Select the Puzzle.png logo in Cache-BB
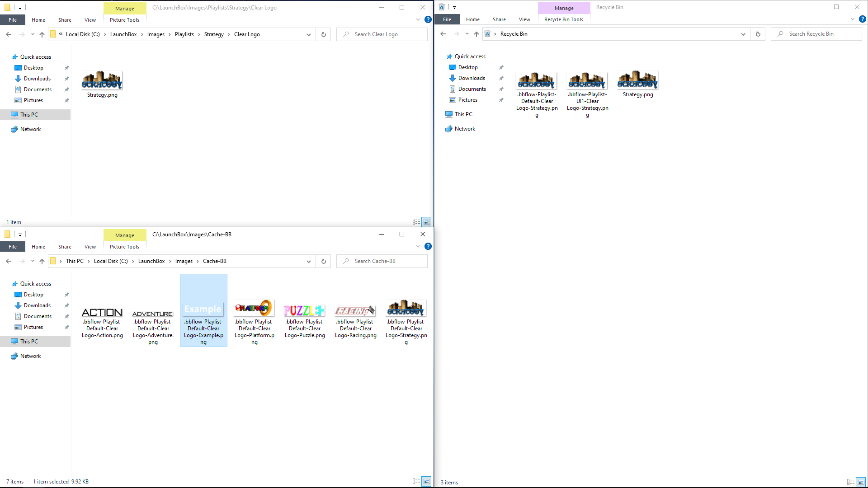Image resolution: width=868 pixels, height=488 pixels. (x=305, y=322)
